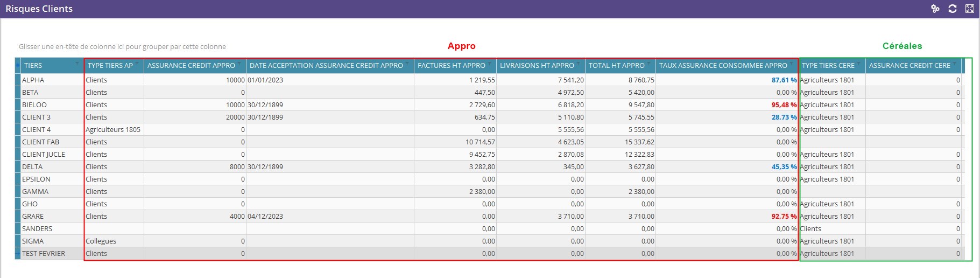980x278 pixels.
Task: Open filter icon on FACTURES HT APPRO
Action: 489,64
